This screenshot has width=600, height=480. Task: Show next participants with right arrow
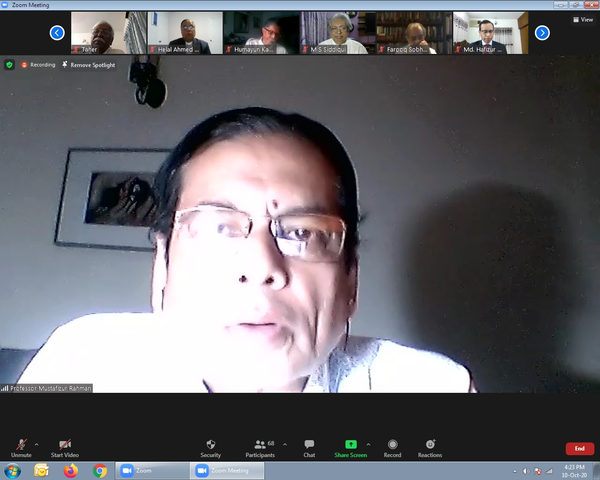click(542, 33)
